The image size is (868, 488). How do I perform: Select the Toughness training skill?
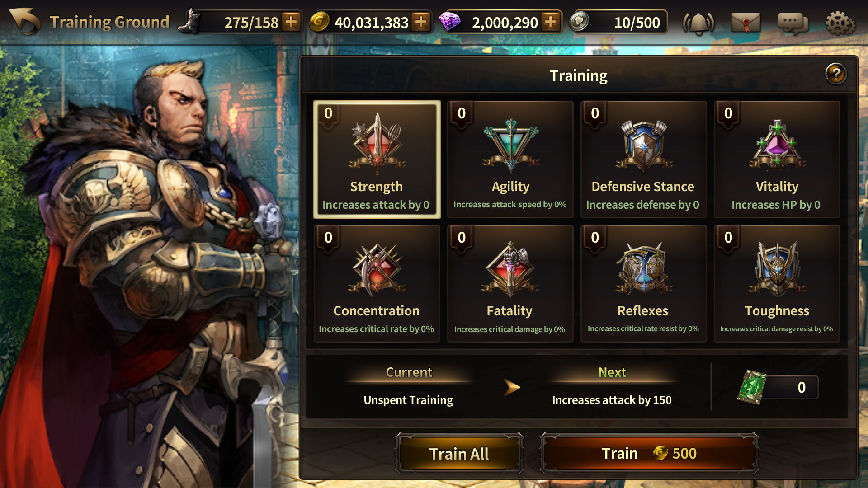[777, 284]
